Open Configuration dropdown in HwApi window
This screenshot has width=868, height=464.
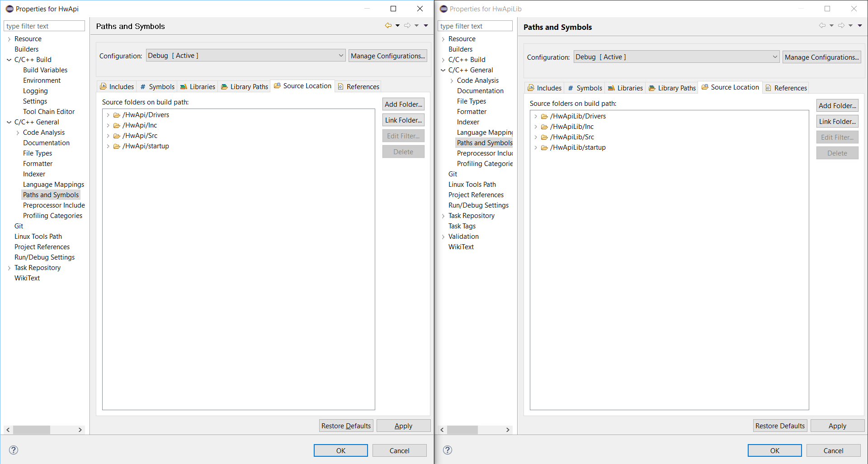point(246,56)
